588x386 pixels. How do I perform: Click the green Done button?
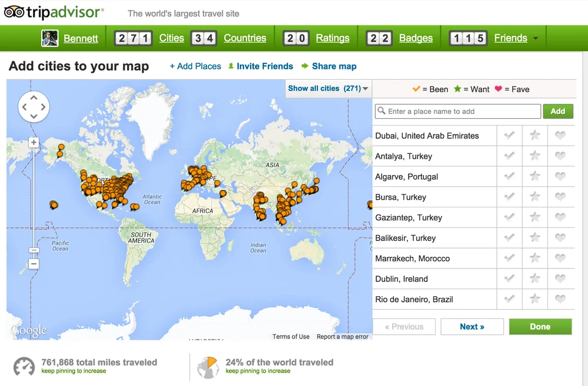[540, 327]
